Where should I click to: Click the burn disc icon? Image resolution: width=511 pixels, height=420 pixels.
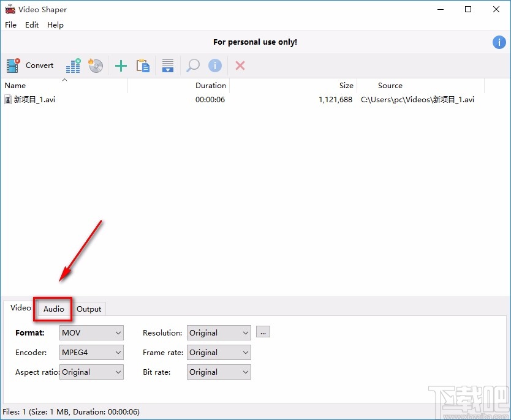(96, 66)
